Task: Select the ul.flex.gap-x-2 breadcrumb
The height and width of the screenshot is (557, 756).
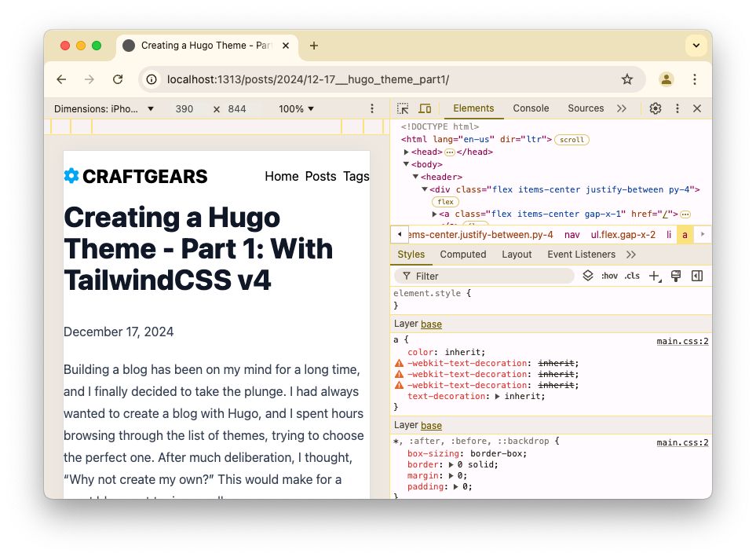Action: 623,235
